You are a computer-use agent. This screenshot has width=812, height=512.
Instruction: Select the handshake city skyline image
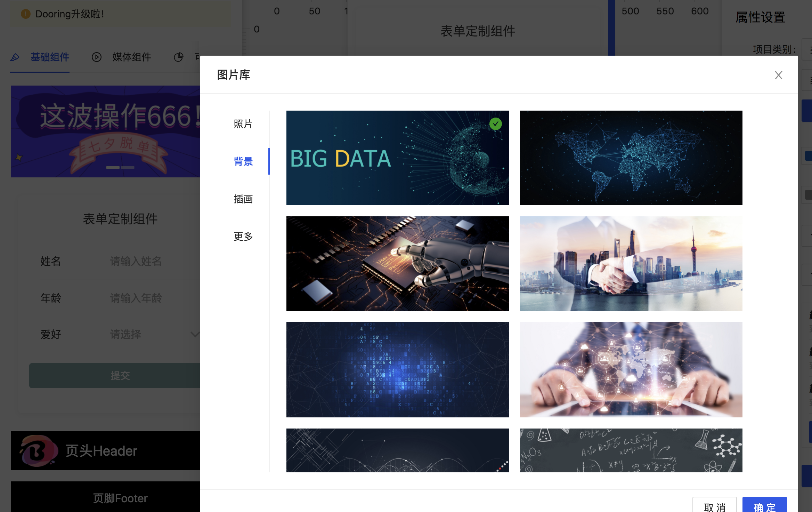pos(631,264)
